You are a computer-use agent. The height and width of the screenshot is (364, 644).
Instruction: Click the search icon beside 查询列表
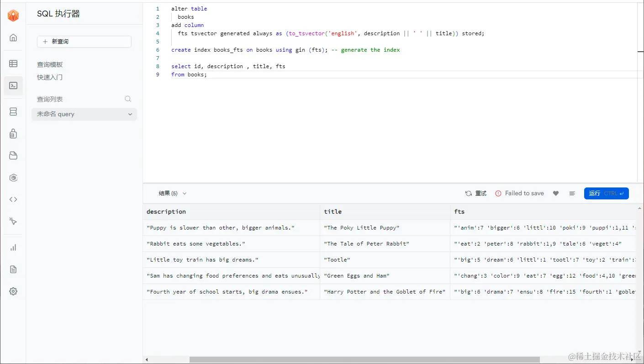(x=128, y=99)
